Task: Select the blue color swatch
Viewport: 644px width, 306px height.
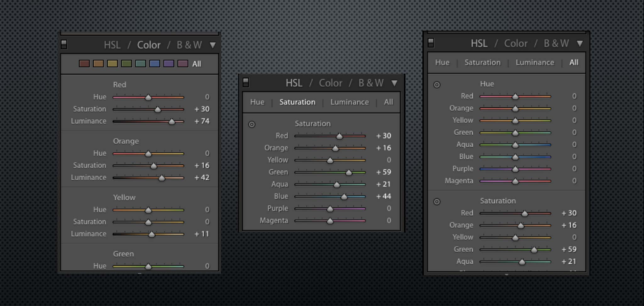Action: tap(155, 64)
